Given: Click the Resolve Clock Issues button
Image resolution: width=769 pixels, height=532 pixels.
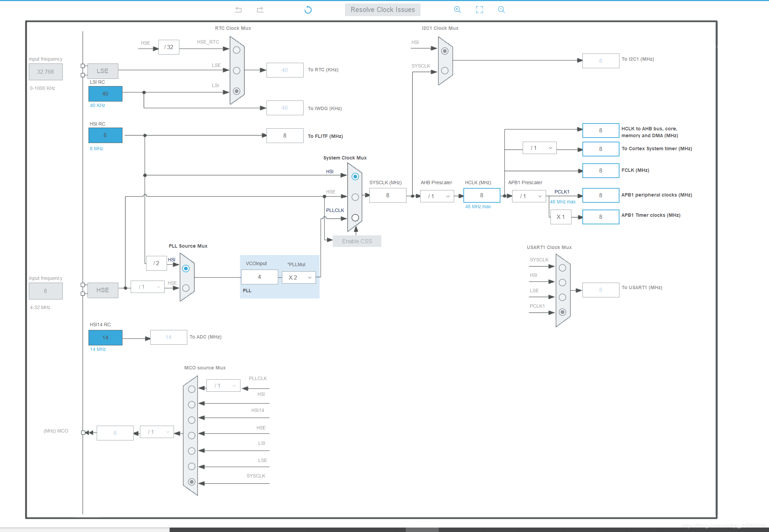Looking at the screenshot, I should pyautogui.click(x=382, y=10).
